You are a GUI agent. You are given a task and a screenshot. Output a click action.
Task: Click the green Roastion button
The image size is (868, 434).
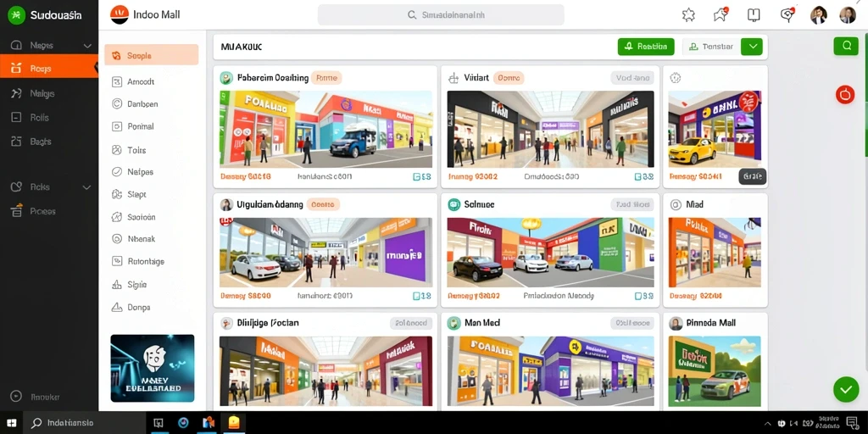[x=646, y=47]
